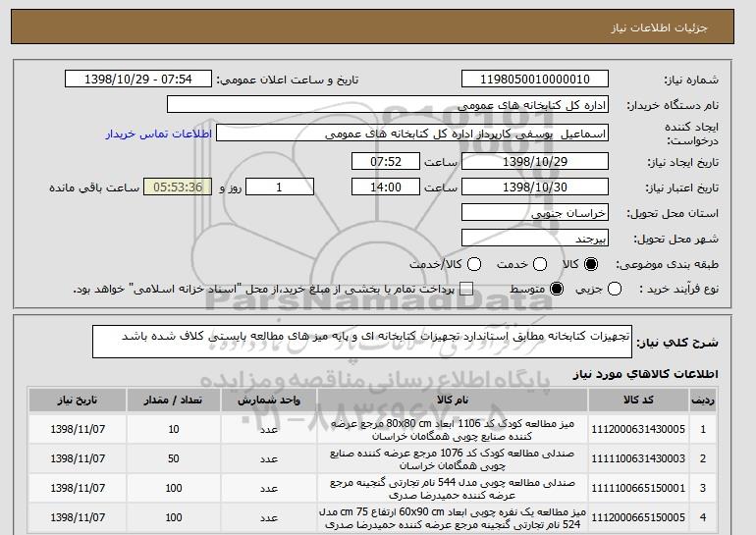
Task: Select item code 1112000631430005
Action: (638, 429)
